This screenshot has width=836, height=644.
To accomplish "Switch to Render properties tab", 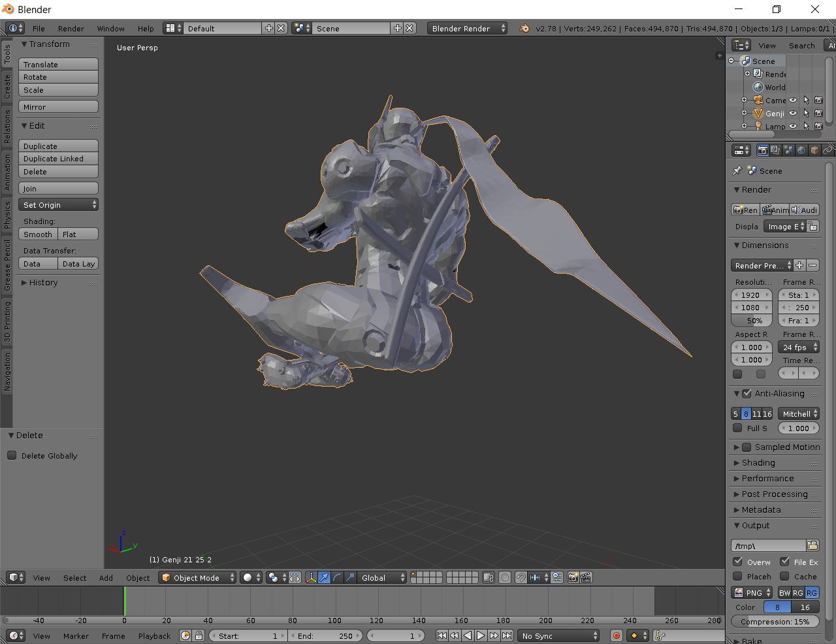I will tap(762, 150).
